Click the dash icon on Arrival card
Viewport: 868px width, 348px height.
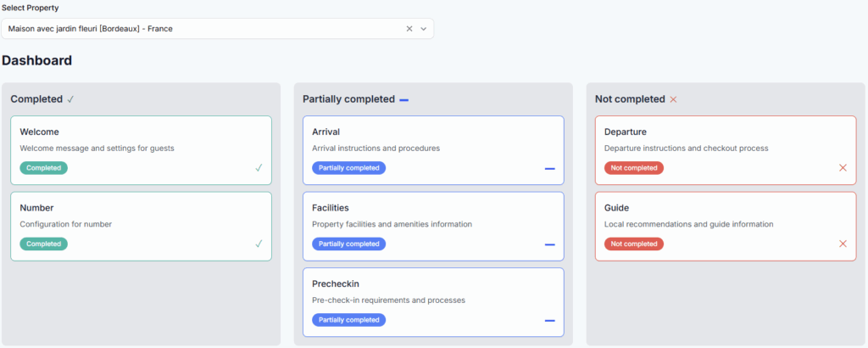pyautogui.click(x=550, y=169)
